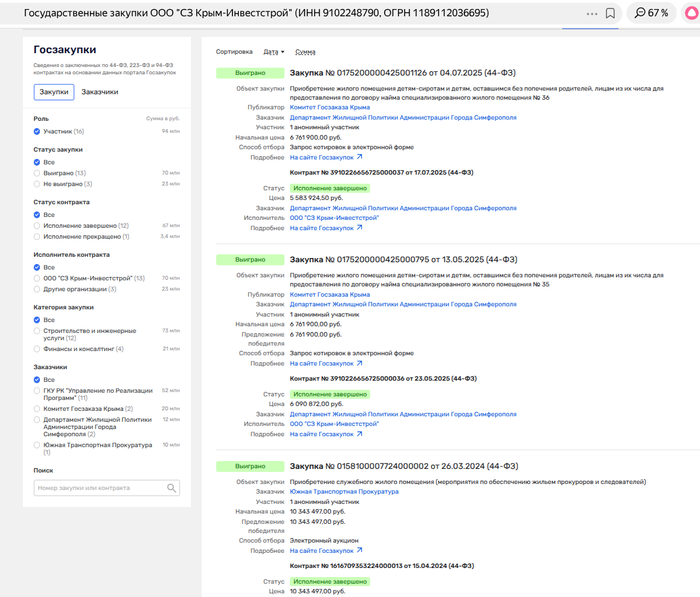Click the search magnifier icon in the Поиск field

click(x=172, y=488)
